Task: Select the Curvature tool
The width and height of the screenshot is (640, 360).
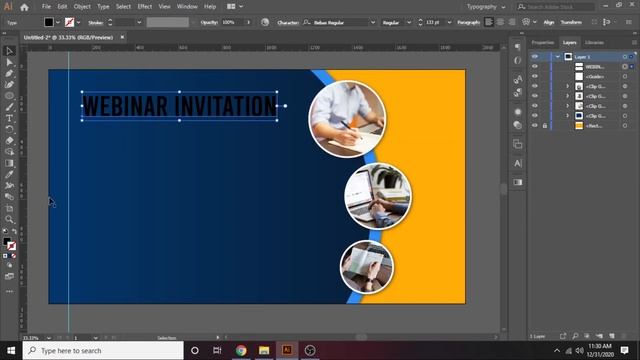Action: (9, 84)
